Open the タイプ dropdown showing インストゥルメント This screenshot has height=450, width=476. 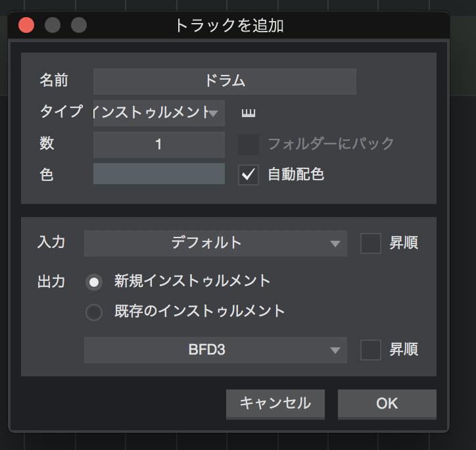[159, 113]
